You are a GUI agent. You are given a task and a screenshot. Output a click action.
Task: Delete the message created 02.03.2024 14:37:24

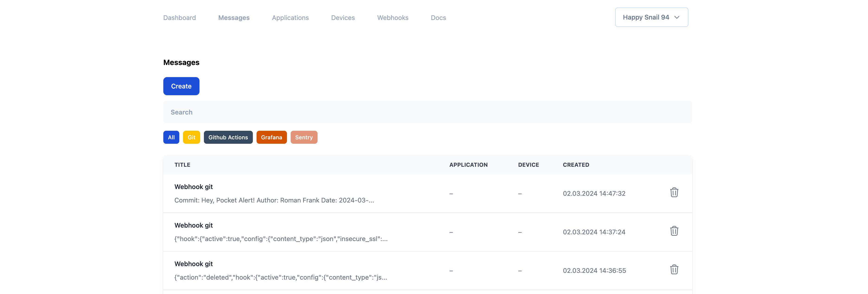click(x=674, y=231)
